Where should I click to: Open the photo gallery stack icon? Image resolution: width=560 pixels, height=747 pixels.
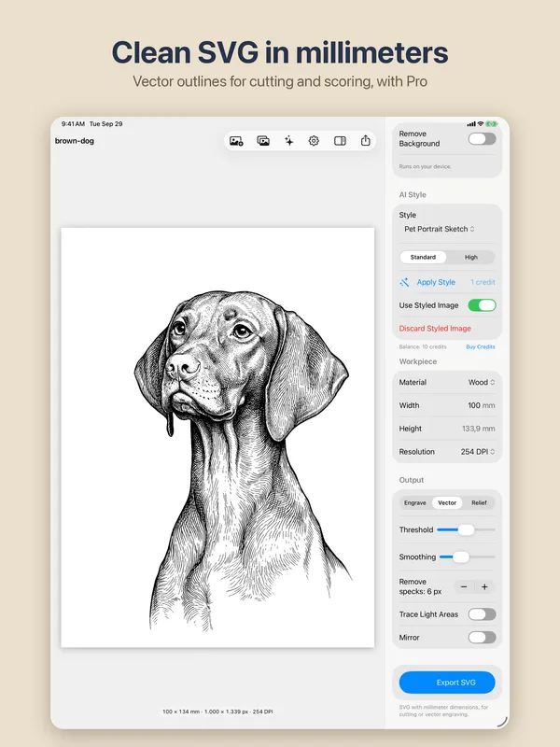pyautogui.click(x=263, y=141)
